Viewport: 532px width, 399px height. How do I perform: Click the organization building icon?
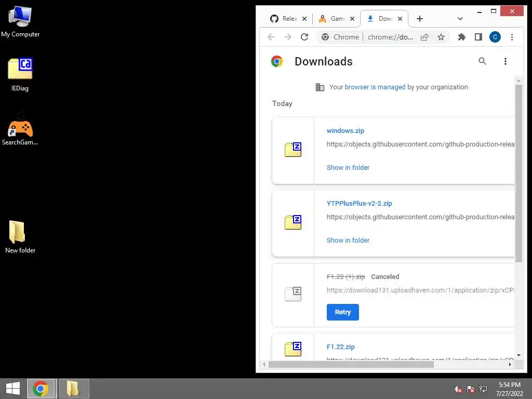tap(320, 87)
